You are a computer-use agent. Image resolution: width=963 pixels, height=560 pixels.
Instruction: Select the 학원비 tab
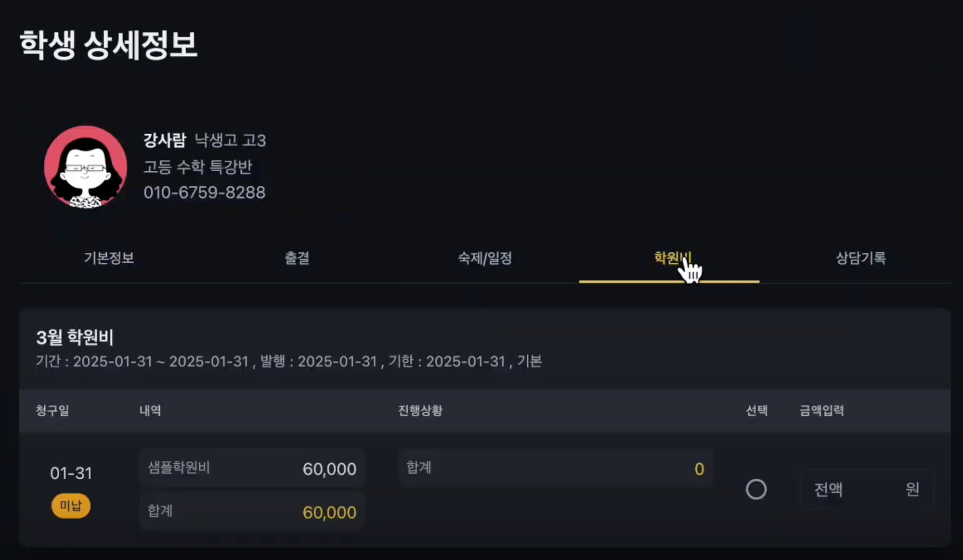[x=672, y=258]
